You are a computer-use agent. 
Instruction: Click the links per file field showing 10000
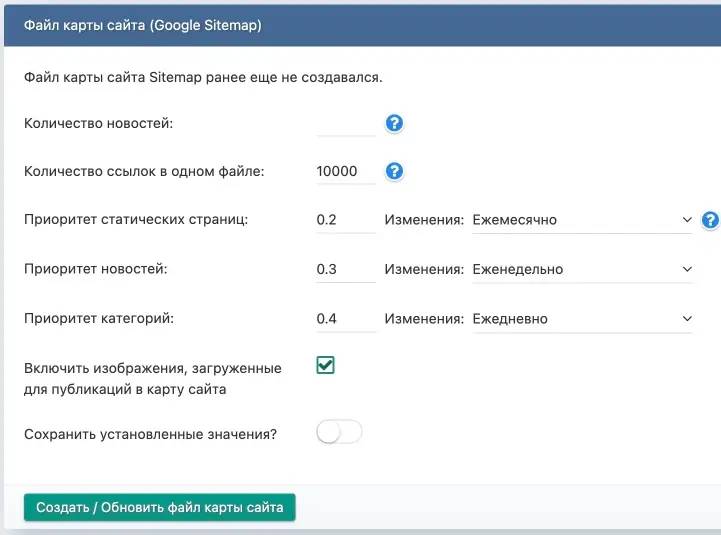coord(345,171)
